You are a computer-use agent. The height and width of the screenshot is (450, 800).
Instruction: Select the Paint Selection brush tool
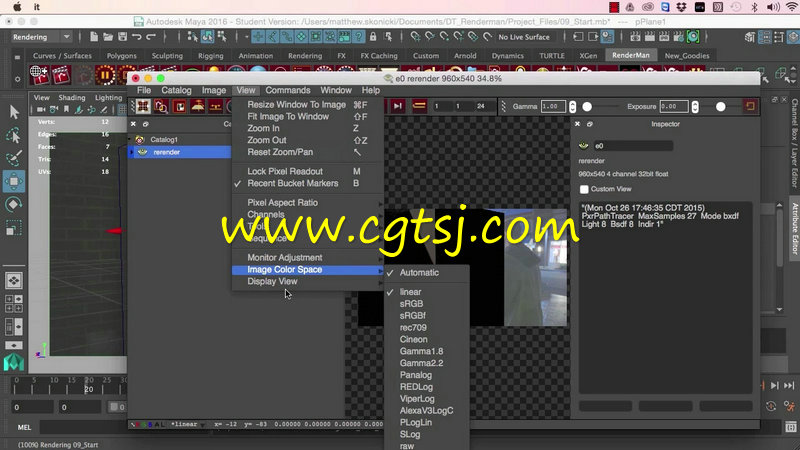click(x=14, y=158)
